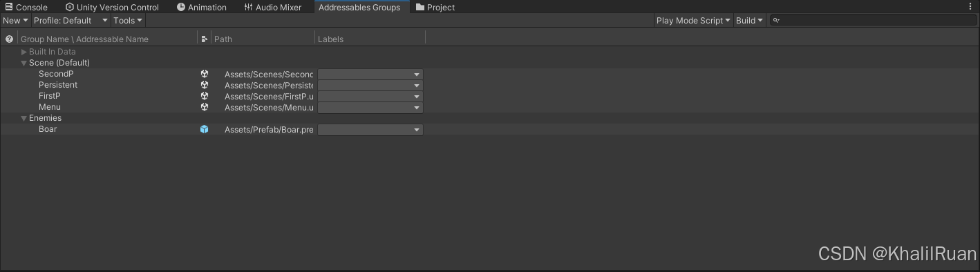Select the FirstP addressable entry
The image size is (980, 272).
pyautogui.click(x=50, y=96)
